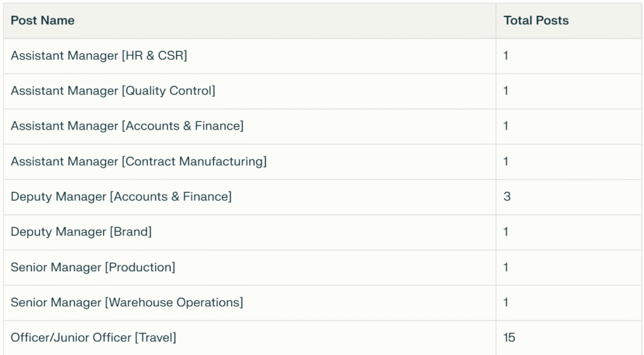Click total posts value for HR & CSR
Image resolution: width=644 pixels, height=355 pixels.
(x=506, y=55)
